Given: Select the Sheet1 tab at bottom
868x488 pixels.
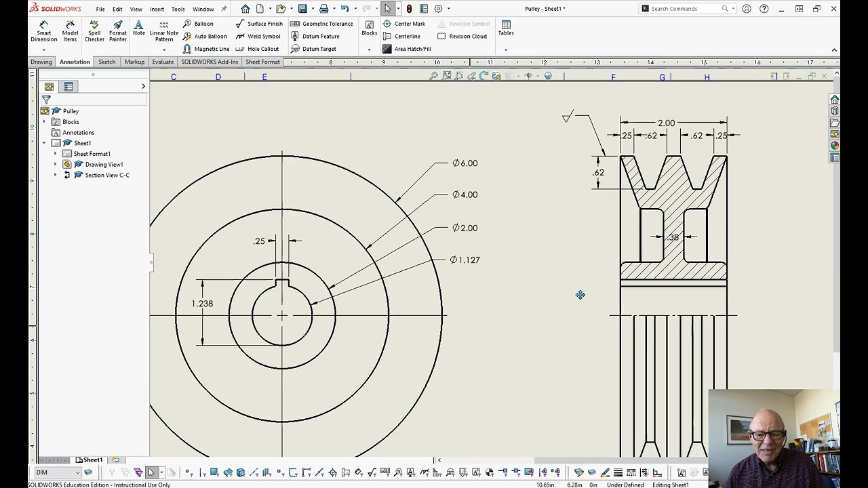Looking at the screenshot, I should [x=89, y=460].
